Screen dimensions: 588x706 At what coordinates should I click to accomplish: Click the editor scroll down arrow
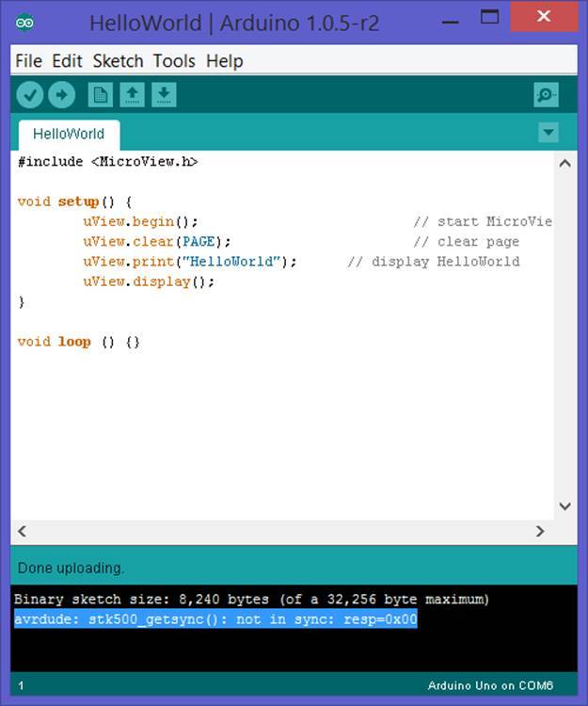(x=565, y=506)
